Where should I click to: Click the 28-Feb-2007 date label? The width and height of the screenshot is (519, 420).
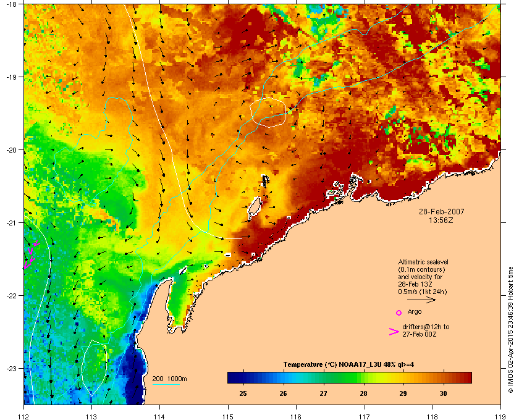coord(442,211)
